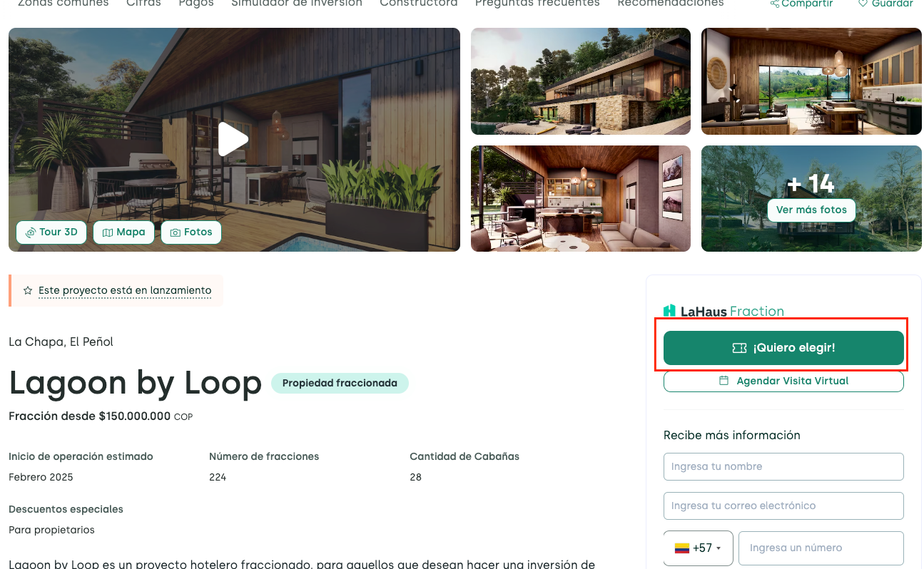Expand the +57 country code dropdown

(x=698, y=548)
